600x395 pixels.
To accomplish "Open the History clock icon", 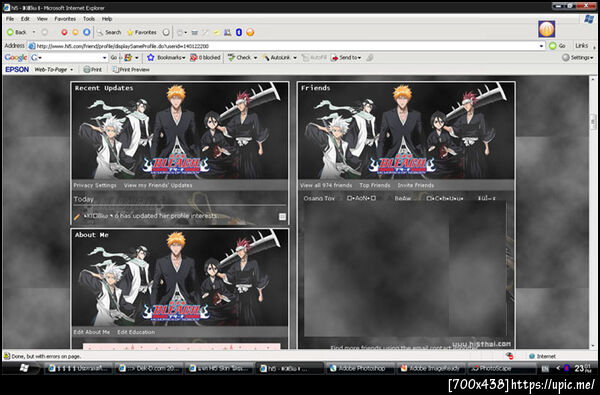I will tap(166, 32).
